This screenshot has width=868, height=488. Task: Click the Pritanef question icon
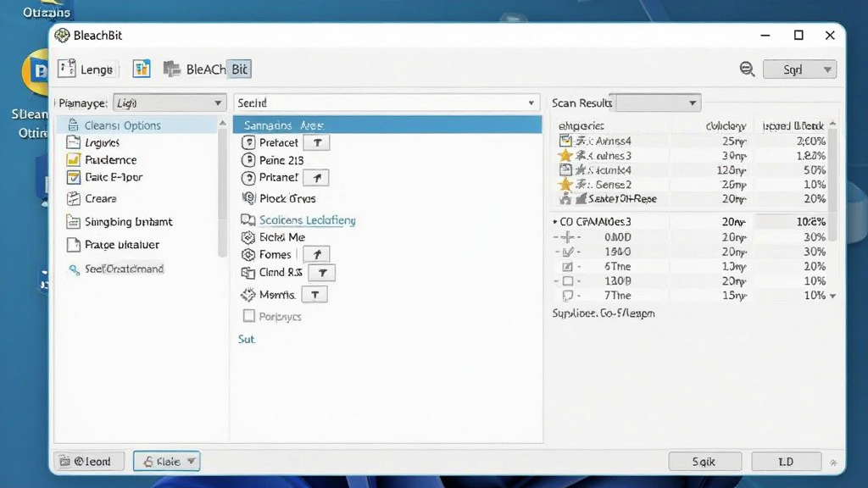(248, 178)
